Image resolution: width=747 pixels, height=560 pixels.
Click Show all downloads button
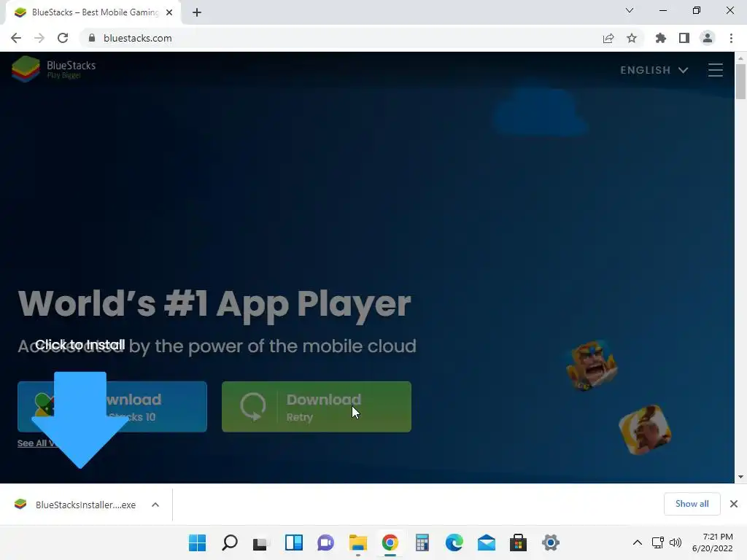692,504
